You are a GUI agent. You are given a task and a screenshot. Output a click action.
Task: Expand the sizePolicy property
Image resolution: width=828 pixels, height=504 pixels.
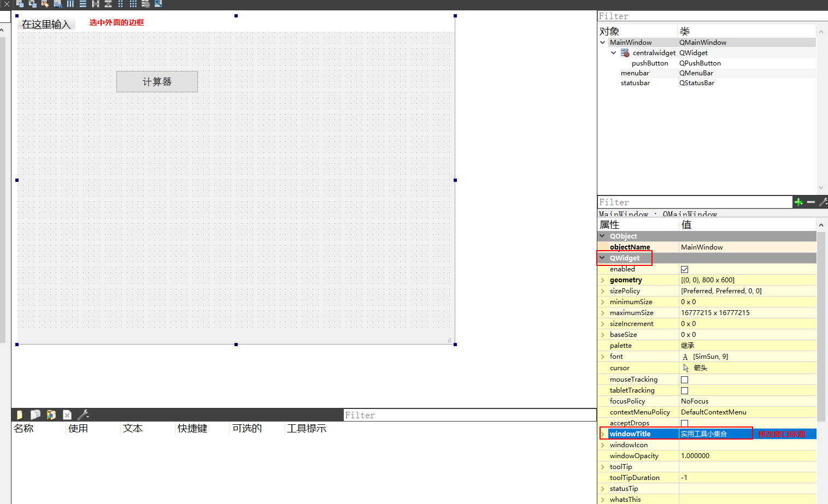(603, 291)
